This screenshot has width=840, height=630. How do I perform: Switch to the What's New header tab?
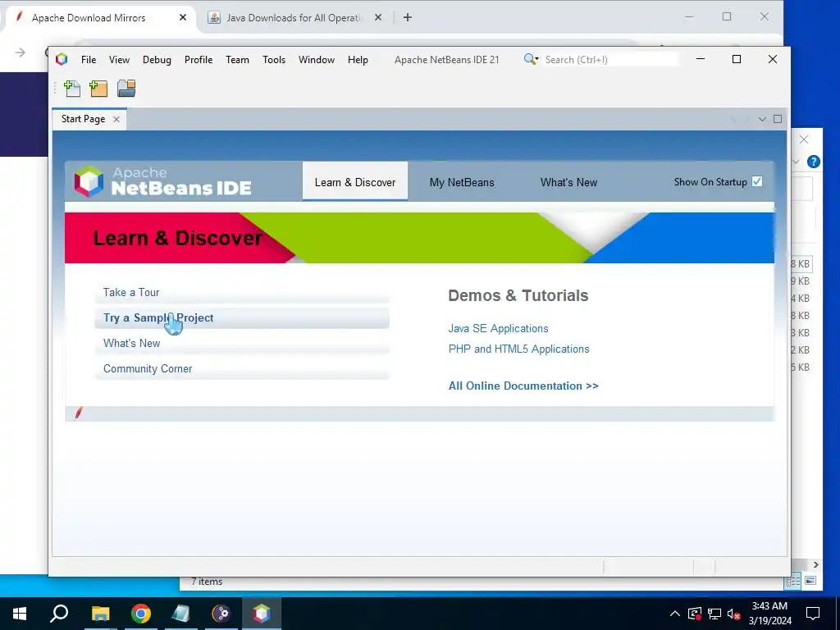click(x=568, y=182)
